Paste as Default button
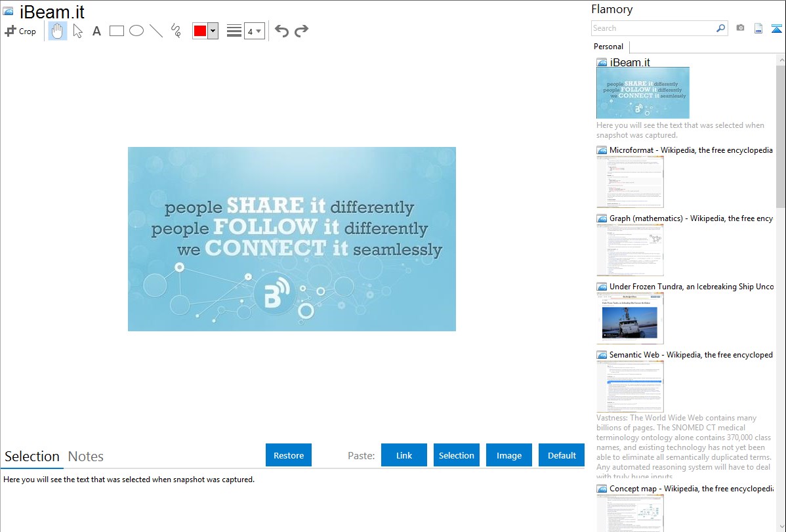Screen dimensions: 786x532 [x=562, y=455]
